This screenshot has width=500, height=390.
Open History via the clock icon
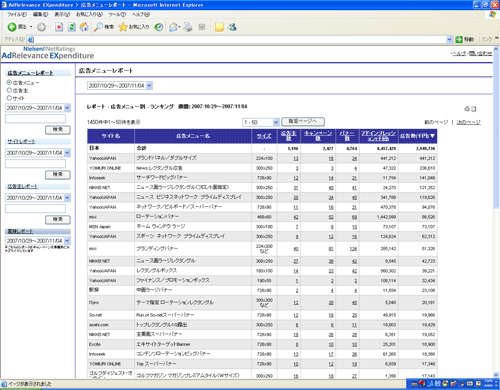pos(159,27)
